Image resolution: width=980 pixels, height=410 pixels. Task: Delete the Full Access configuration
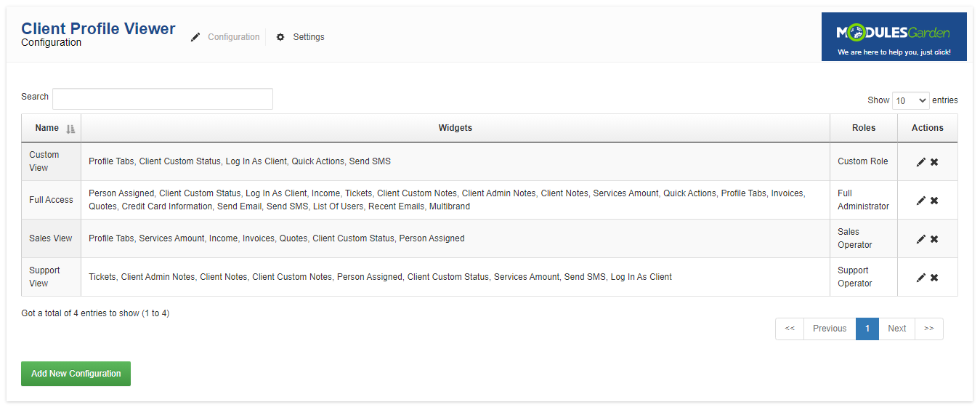(934, 201)
